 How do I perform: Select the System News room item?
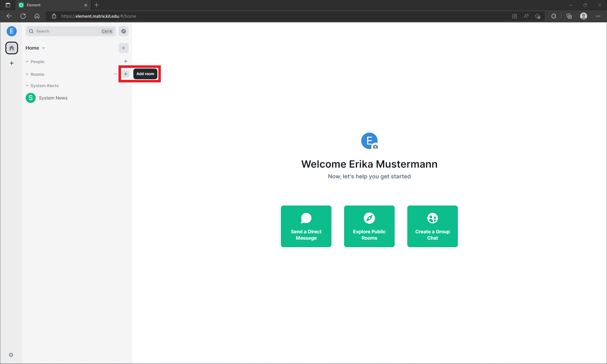53,98
